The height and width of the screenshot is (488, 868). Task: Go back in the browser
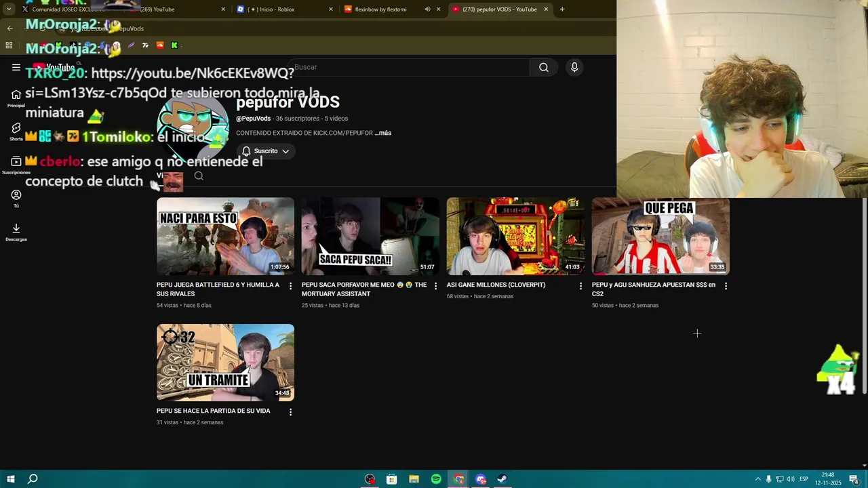point(9,28)
